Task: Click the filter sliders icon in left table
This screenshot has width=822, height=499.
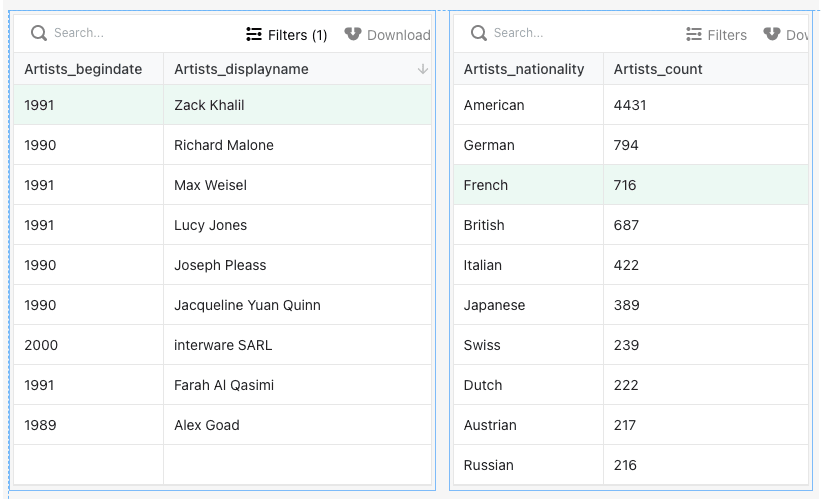Action: pos(254,34)
